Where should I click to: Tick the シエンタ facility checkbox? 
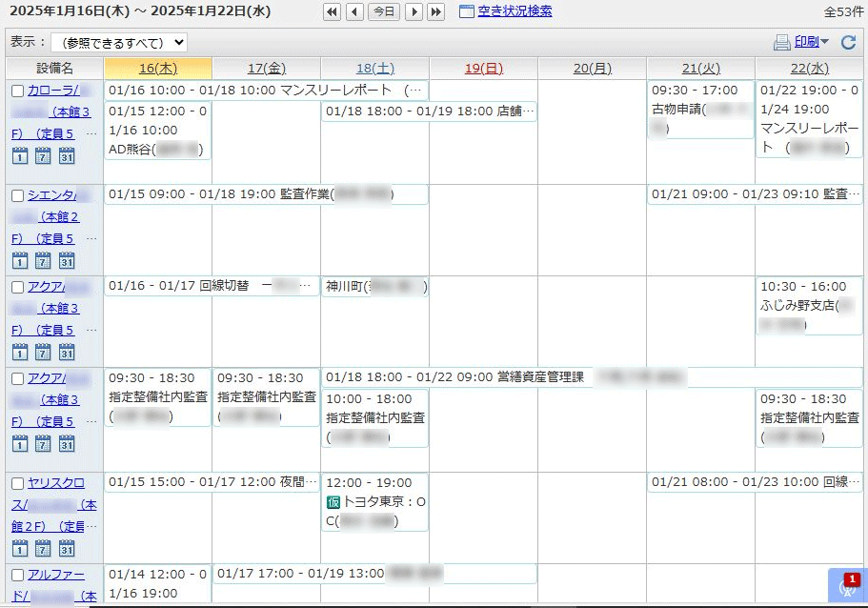tap(17, 196)
